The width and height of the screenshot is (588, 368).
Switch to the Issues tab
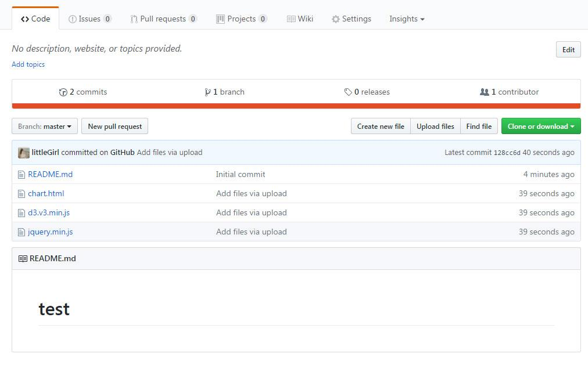click(x=89, y=19)
